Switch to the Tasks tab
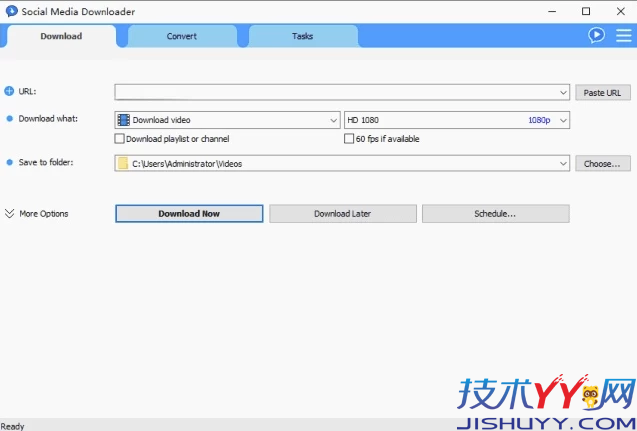The width and height of the screenshot is (637, 431). click(303, 36)
